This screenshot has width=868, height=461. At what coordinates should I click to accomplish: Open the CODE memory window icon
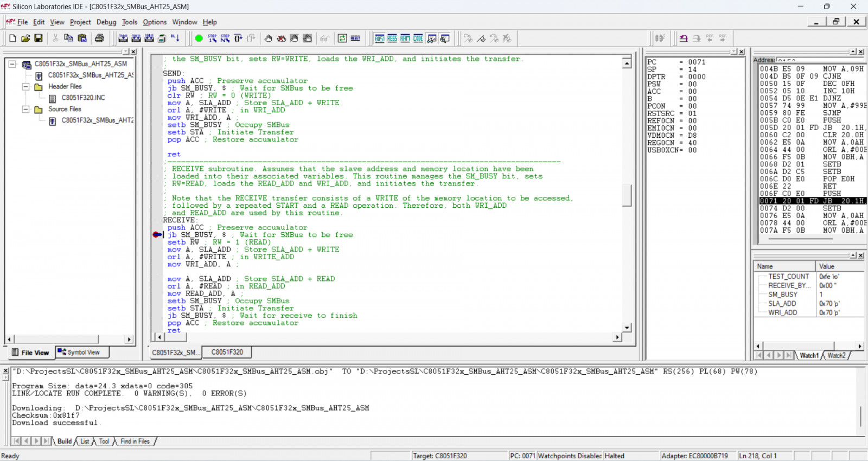pyautogui.click(x=418, y=39)
